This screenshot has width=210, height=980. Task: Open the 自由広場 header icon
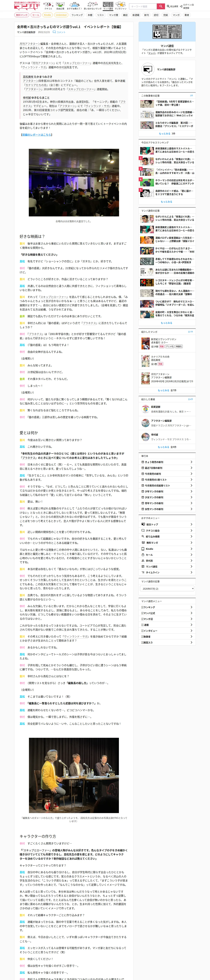pos(60,5)
